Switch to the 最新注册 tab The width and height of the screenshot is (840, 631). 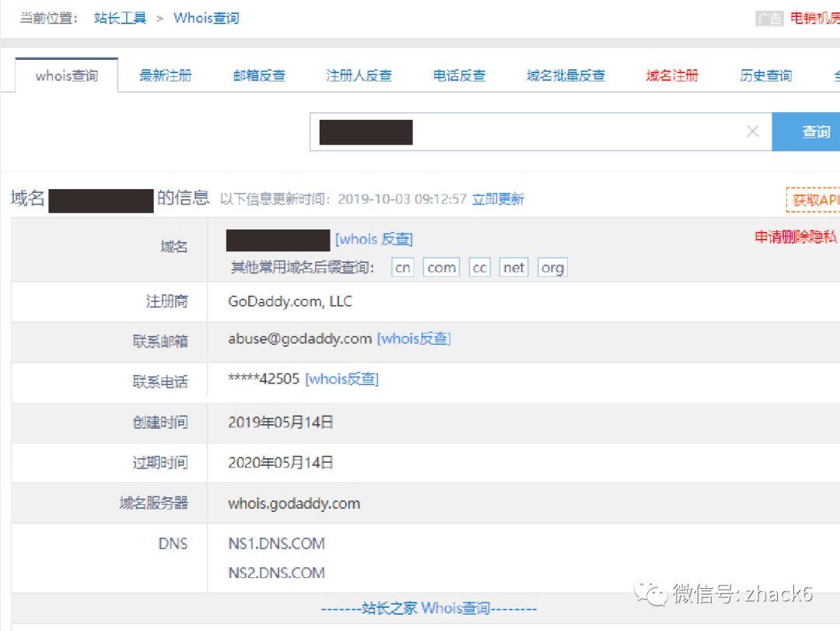(165, 75)
